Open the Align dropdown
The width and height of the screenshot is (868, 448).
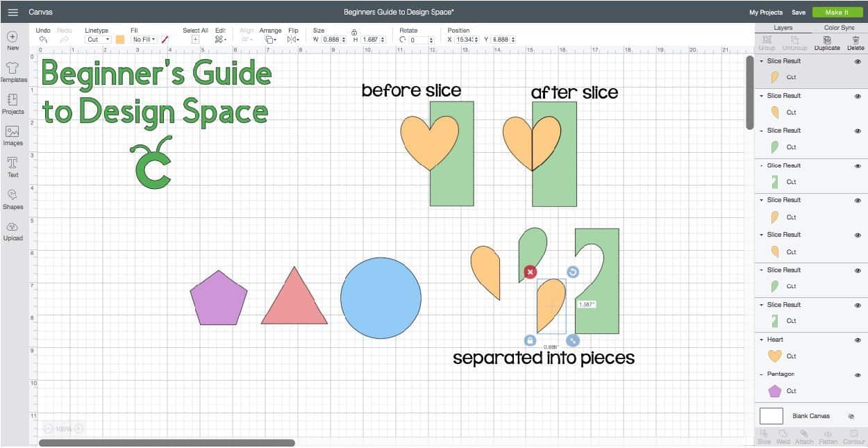(247, 40)
